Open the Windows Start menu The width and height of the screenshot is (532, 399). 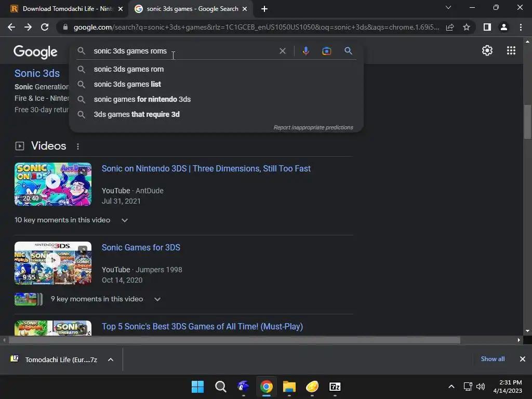click(197, 387)
